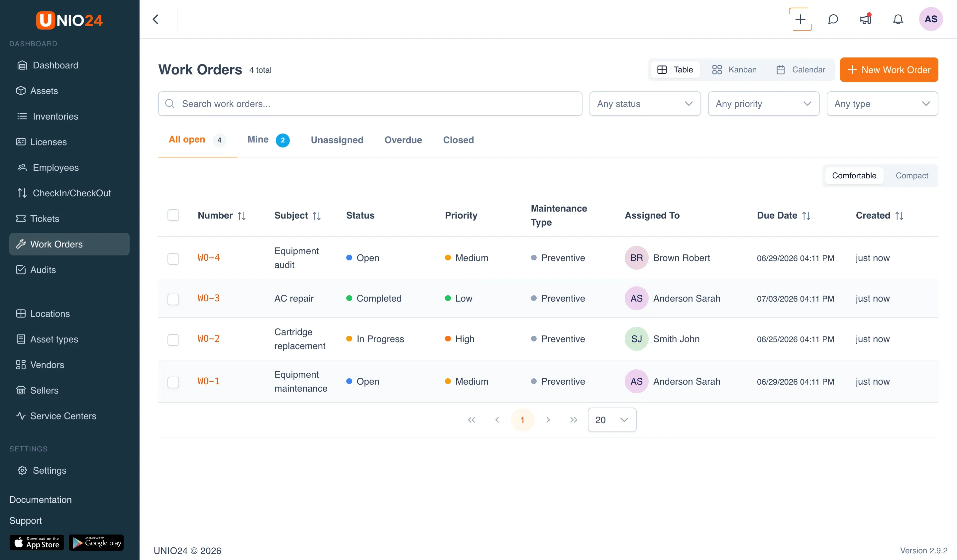957x560 pixels.
Task: Select the Overdue tab
Action: pyautogui.click(x=403, y=140)
